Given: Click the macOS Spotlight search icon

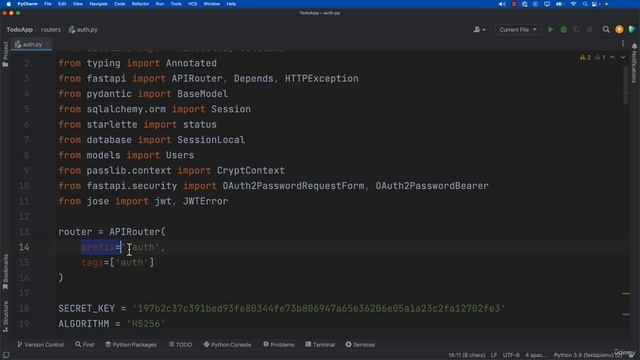Looking at the screenshot, I should (x=585, y=4).
